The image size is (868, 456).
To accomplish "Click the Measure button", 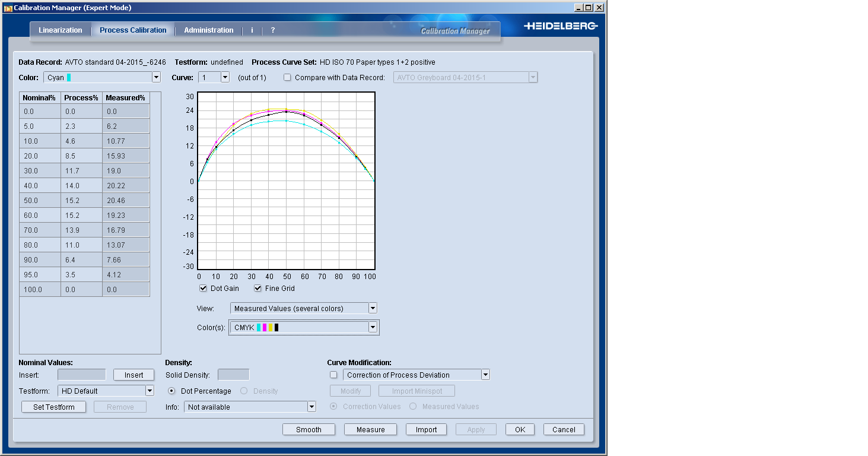I will [371, 429].
